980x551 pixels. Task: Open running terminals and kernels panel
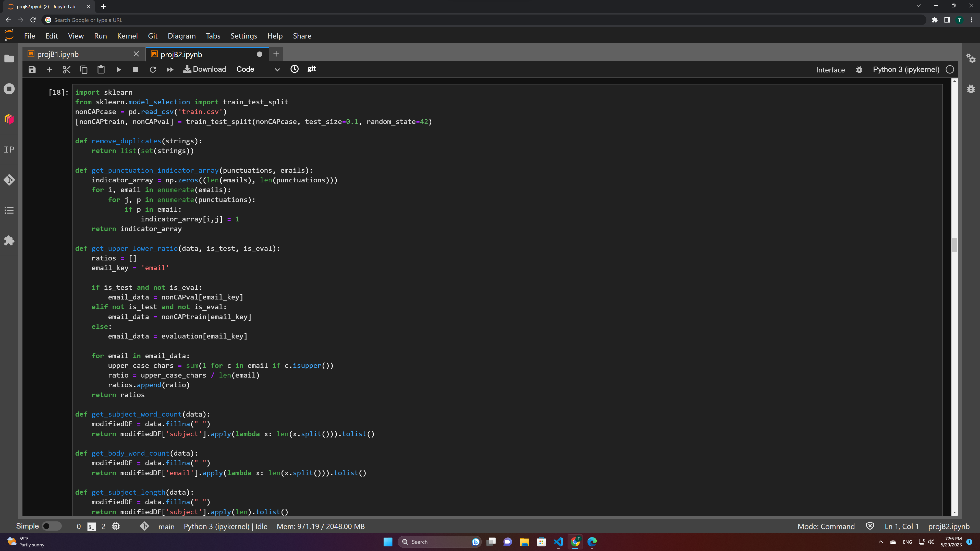pyautogui.click(x=9, y=89)
